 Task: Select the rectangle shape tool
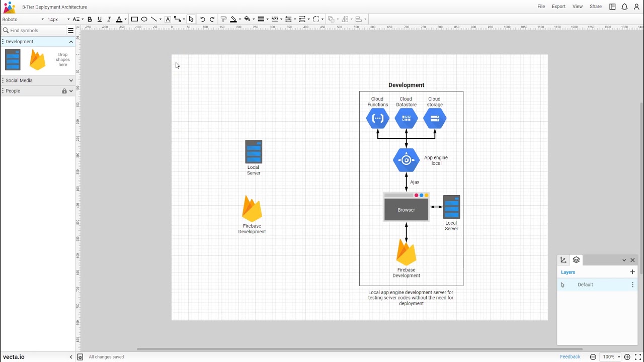134,19
